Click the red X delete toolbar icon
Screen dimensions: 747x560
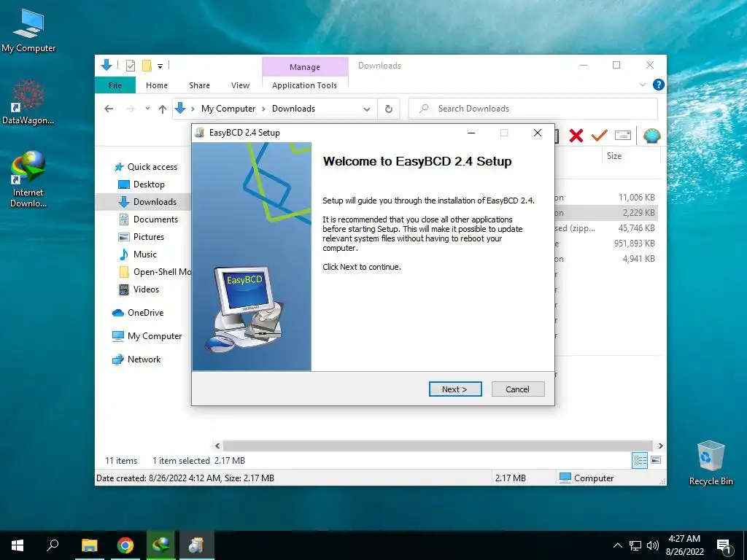pyautogui.click(x=576, y=136)
